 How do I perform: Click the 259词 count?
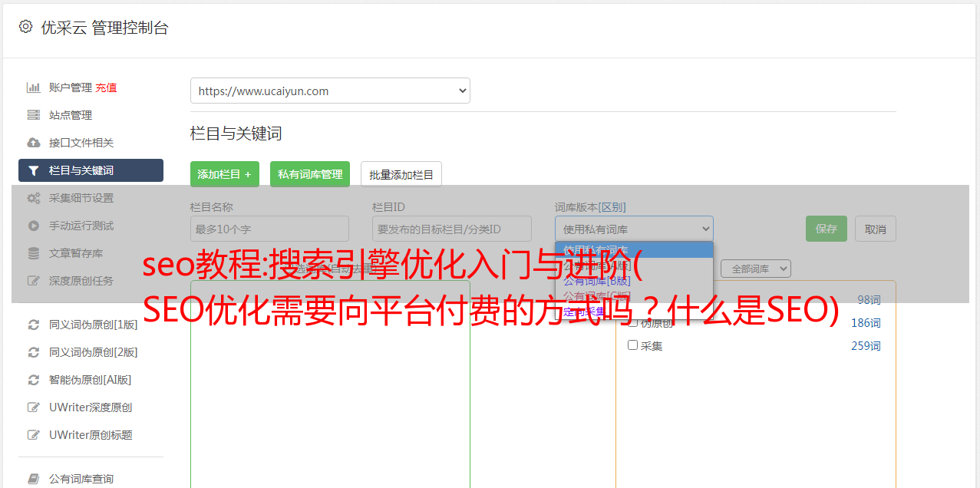coord(866,346)
